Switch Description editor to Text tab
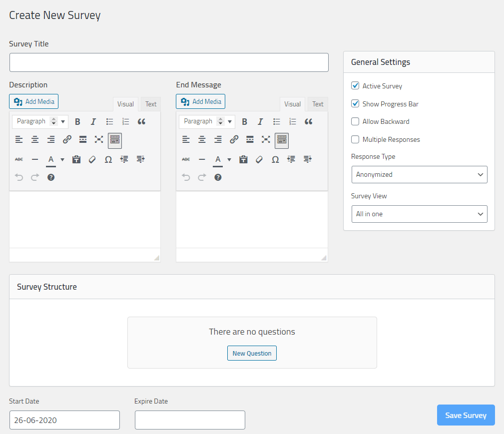This screenshot has width=504, height=434. click(151, 104)
